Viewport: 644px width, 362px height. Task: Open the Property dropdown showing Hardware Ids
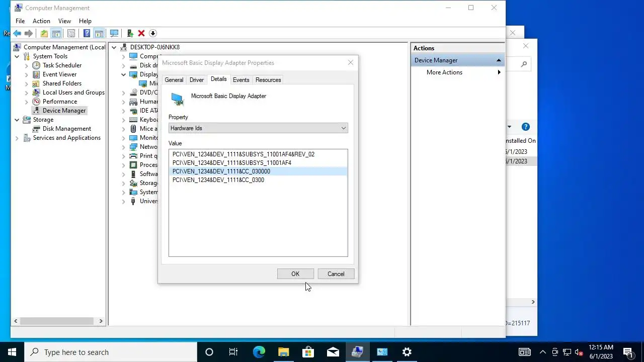(258, 128)
